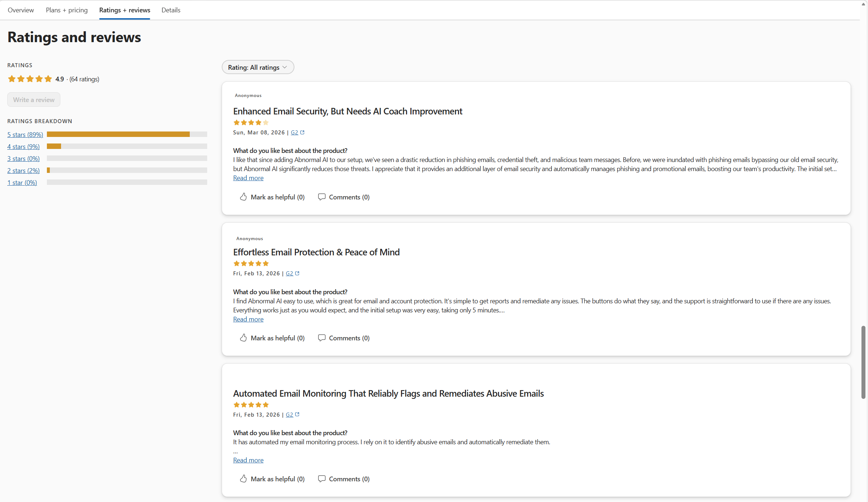Viewport: 868px width, 502px height.
Task: Filter by 5 stars (89%) link
Action: [x=25, y=134]
